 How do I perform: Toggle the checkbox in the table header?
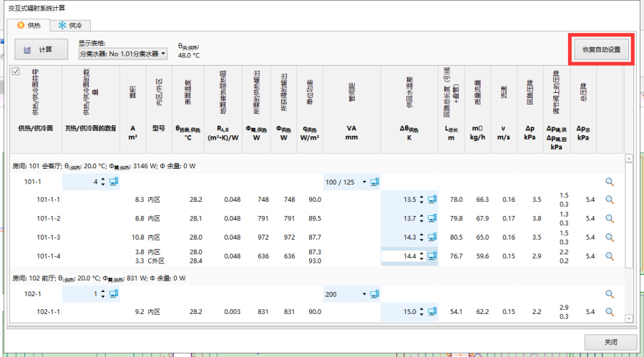tap(16, 72)
